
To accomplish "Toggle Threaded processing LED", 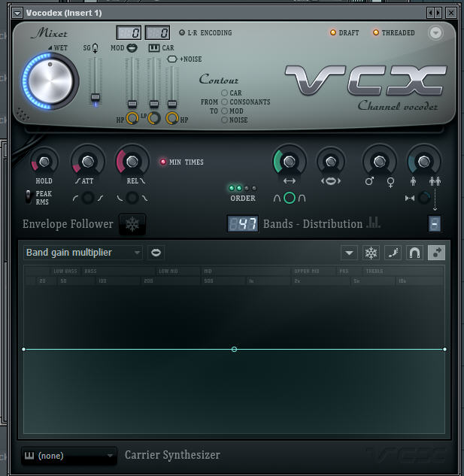I will click(376, 32).
